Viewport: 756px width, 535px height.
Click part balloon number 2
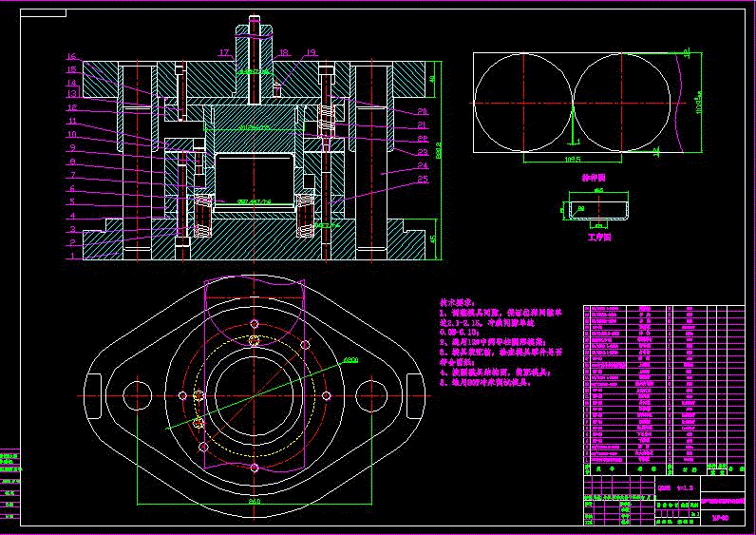point(72,242)
